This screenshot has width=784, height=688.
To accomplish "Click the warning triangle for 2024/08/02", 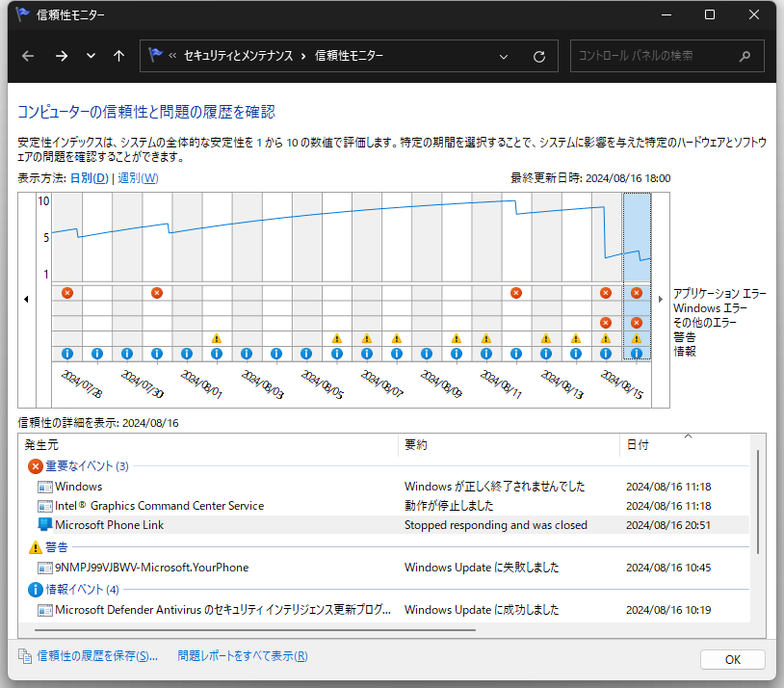I will pos(217,338).
